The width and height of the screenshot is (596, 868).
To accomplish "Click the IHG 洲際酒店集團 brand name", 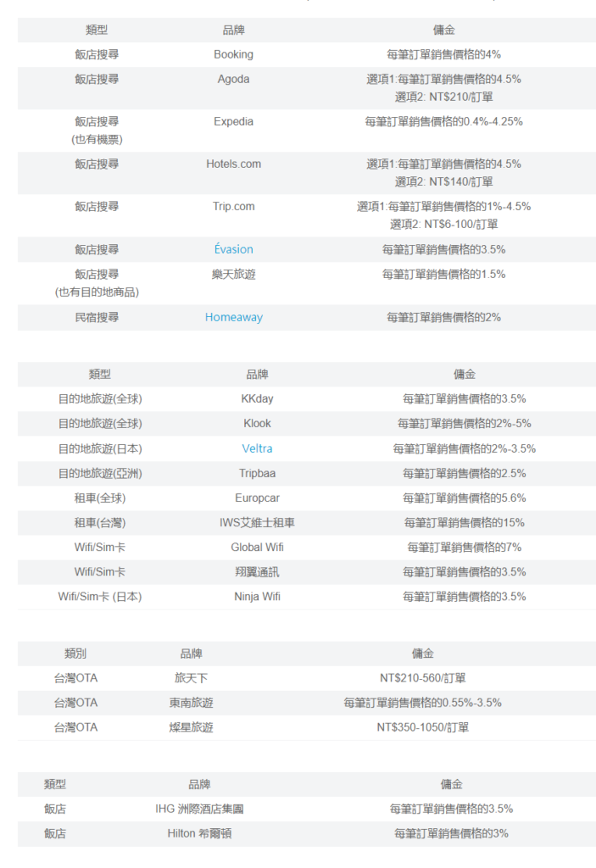I will 199,809.
